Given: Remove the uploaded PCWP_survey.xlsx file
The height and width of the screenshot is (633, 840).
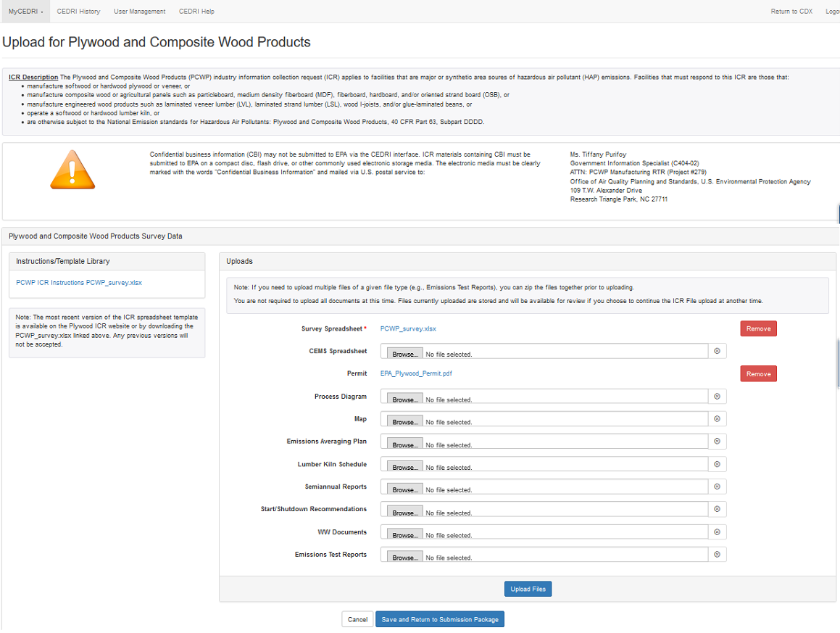Looking at the screenshot, I should 758,328.
